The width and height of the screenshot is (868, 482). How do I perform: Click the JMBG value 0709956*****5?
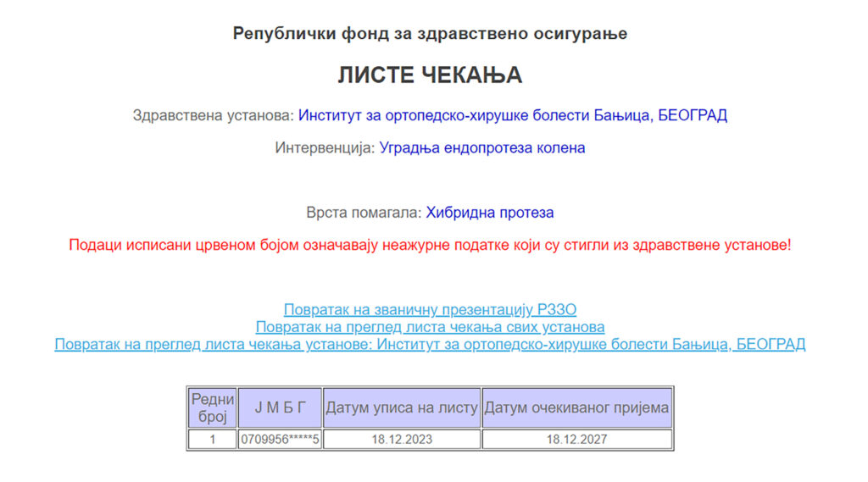pos(281,440)
